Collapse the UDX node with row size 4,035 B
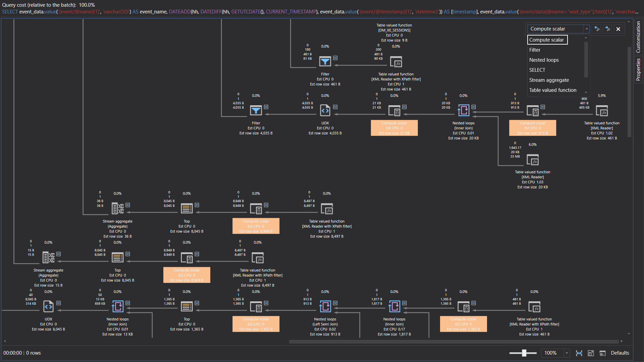 point(335,107)
